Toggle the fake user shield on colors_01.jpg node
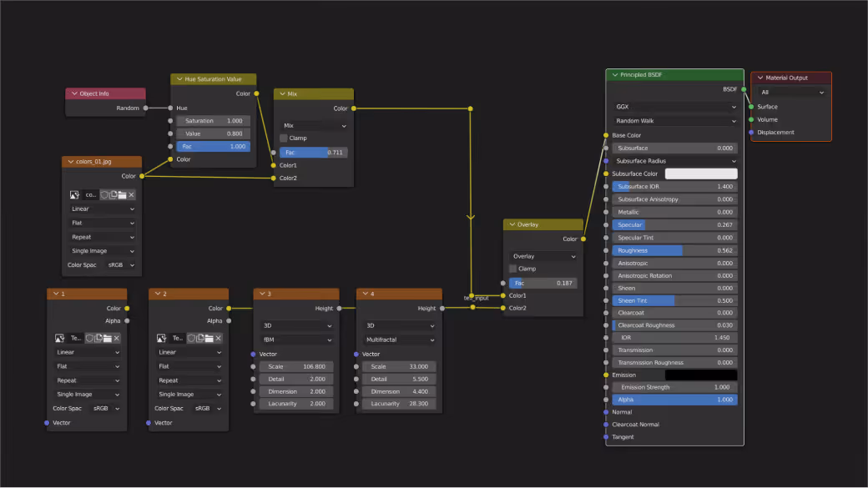Viewport: 868px width, 488px height. 105,195
